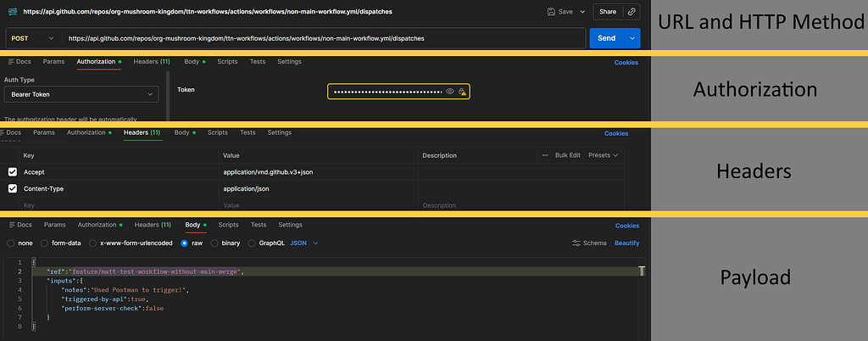The image size is (868, 341).
Task: Open the dropdown arrow next to Save
Action: 582,11
